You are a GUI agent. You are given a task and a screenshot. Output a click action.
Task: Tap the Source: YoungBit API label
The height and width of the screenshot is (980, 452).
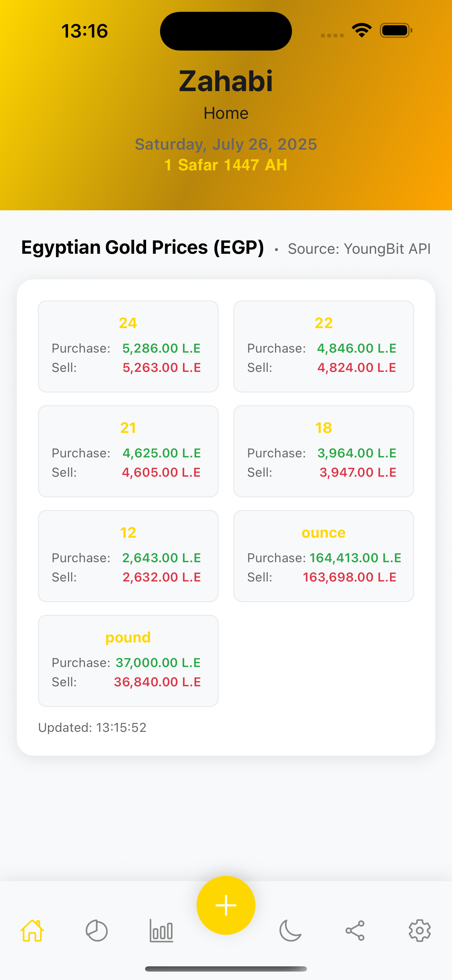(x=359, y=249)
